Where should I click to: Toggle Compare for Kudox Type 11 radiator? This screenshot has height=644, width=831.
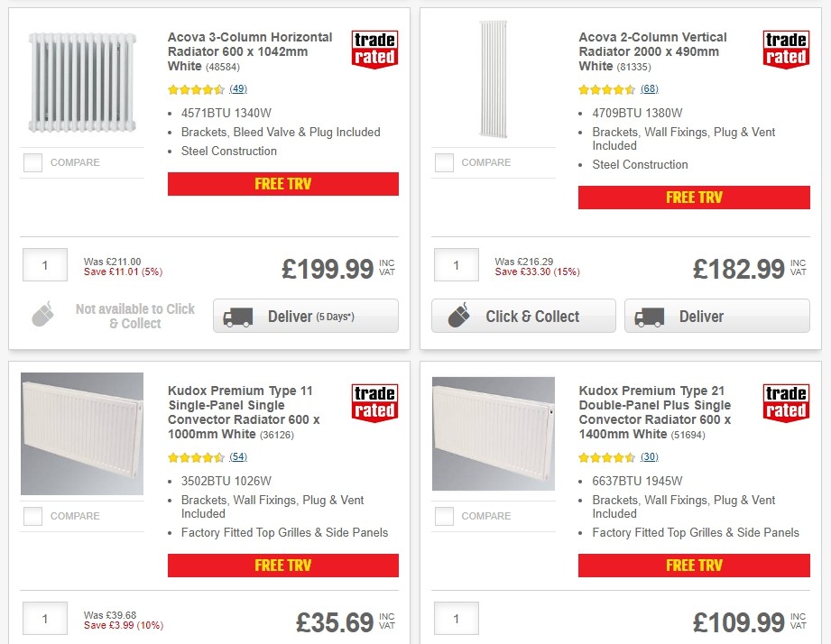(x=33, y=516)
